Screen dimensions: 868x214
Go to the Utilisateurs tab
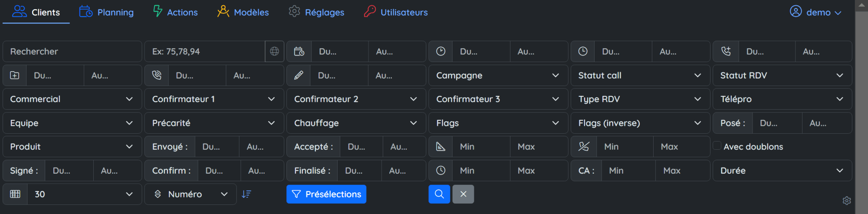pyautogui.click(x=396, y=12)
